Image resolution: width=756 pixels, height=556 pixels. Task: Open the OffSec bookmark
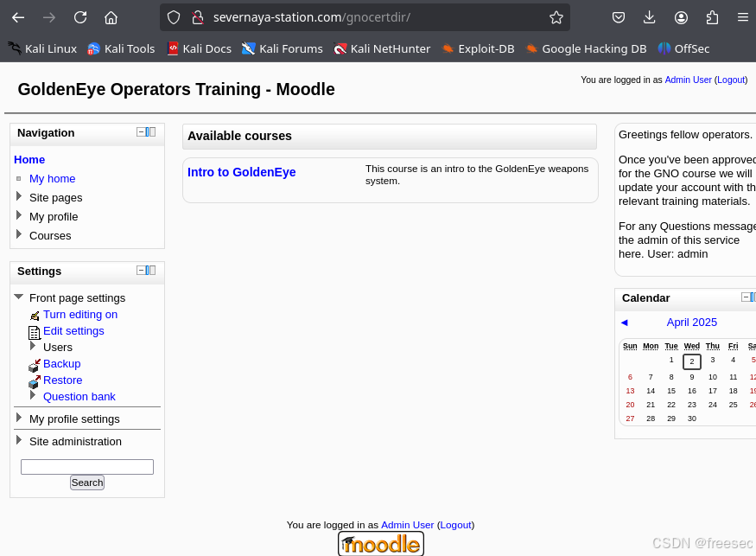pyautogui.click(x=683, y=48)
